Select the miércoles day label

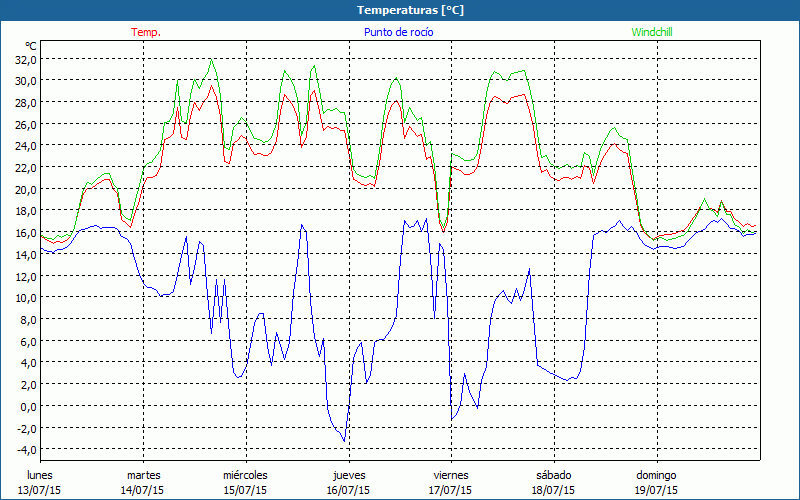(x=245, y=475)
